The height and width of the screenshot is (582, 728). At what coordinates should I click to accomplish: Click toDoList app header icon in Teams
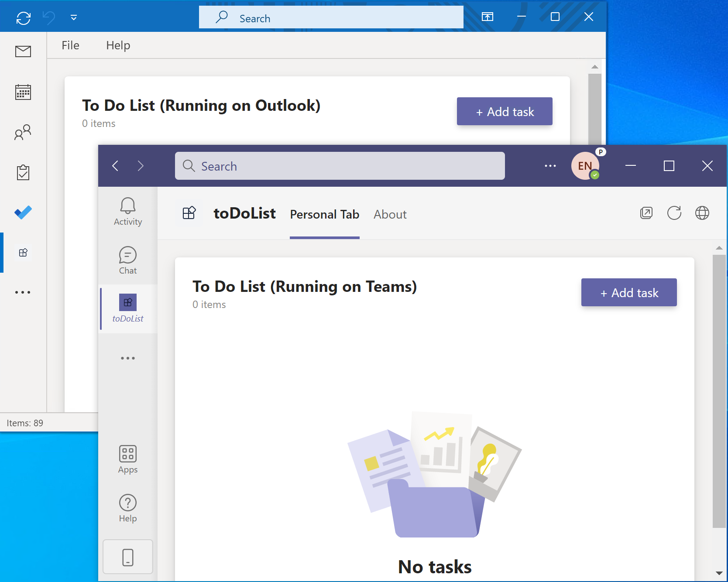pyautogui.click(x=189, y=213)
